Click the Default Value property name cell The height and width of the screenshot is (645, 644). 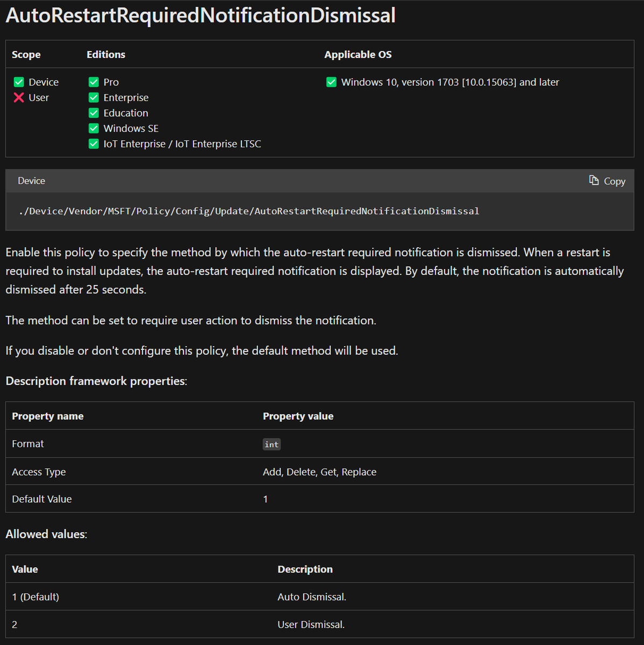[42, 499]
